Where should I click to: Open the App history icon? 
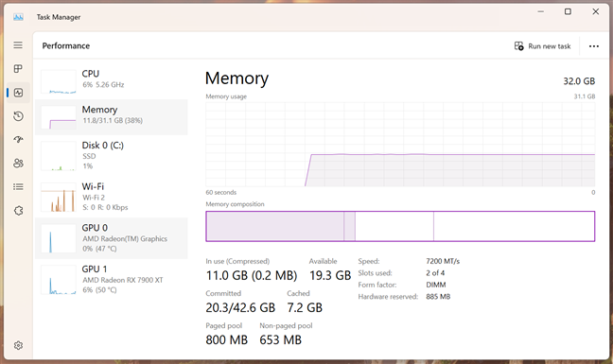[x=18, y=116]
